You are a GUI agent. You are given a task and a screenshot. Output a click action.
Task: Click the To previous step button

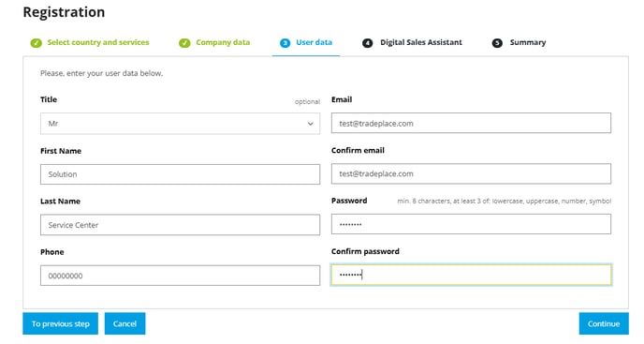pyautogui.click(x=60, y=323)
